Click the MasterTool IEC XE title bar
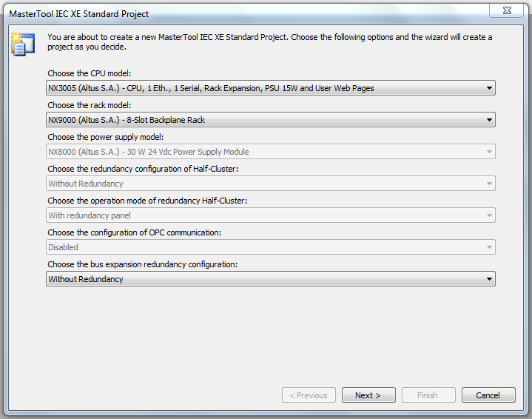 coord(222,13)
